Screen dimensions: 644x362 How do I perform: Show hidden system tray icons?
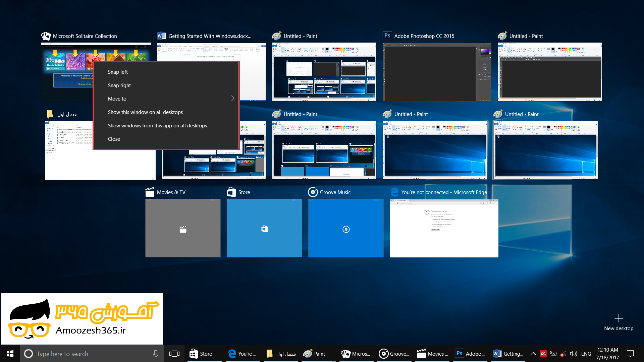533,354
